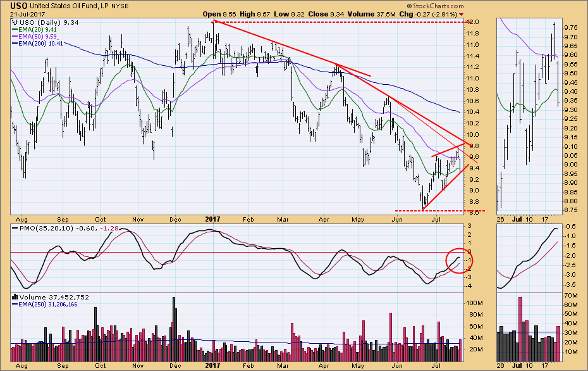Click the 'USO (Daily) 9.34' legend entry
The image size is (588, 371).
pyautogui.click(x=49, y=22)
